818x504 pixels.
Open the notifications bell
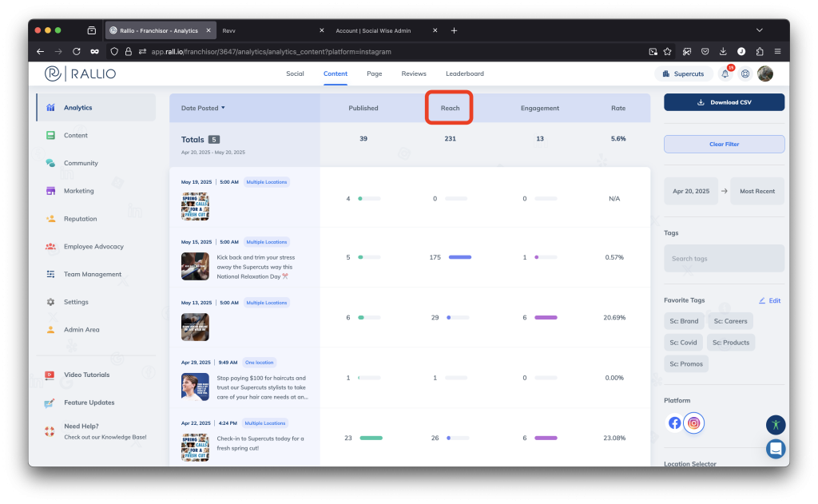[x=725, y=73]
